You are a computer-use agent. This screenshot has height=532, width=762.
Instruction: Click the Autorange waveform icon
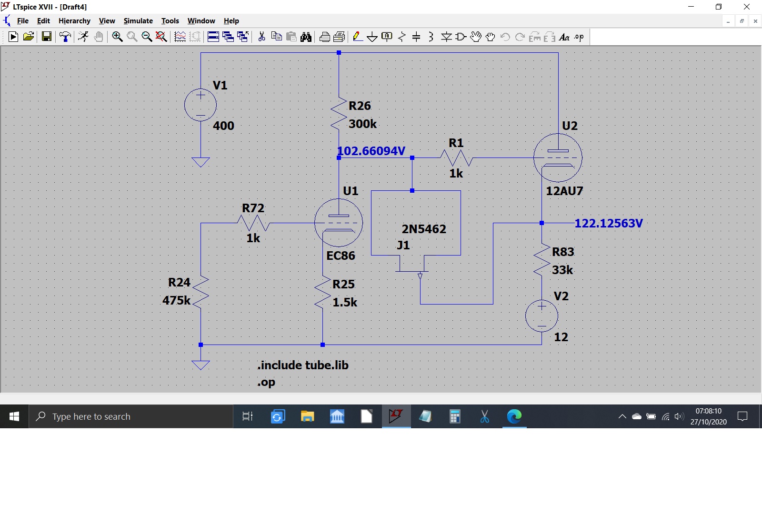[x=180, y=37]
